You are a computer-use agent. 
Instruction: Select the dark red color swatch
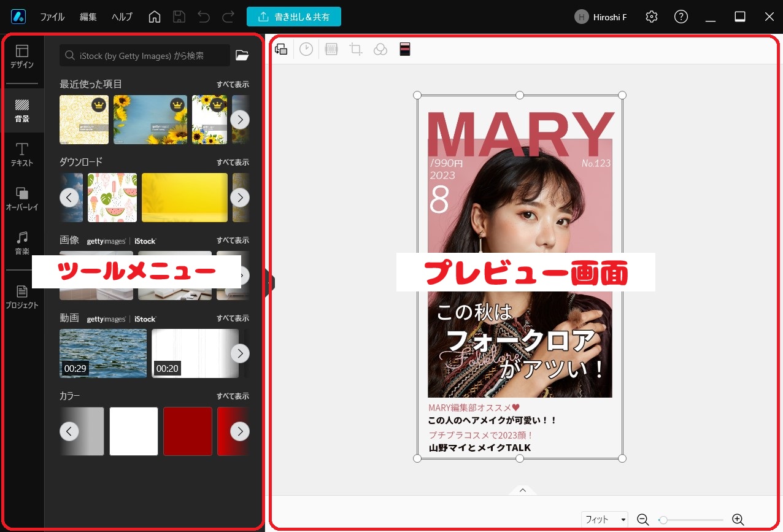(x=187, y=431)
